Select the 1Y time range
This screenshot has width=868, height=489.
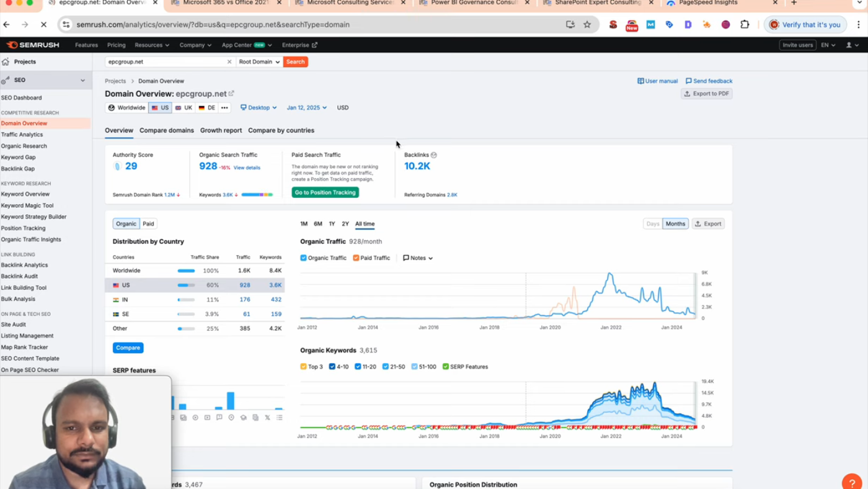click(332, 224)
